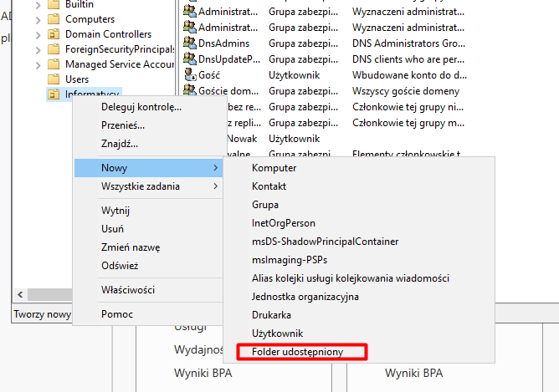Click the Gość user icon
This screenshot has height=392, width=559.
(x=189, y=74)
